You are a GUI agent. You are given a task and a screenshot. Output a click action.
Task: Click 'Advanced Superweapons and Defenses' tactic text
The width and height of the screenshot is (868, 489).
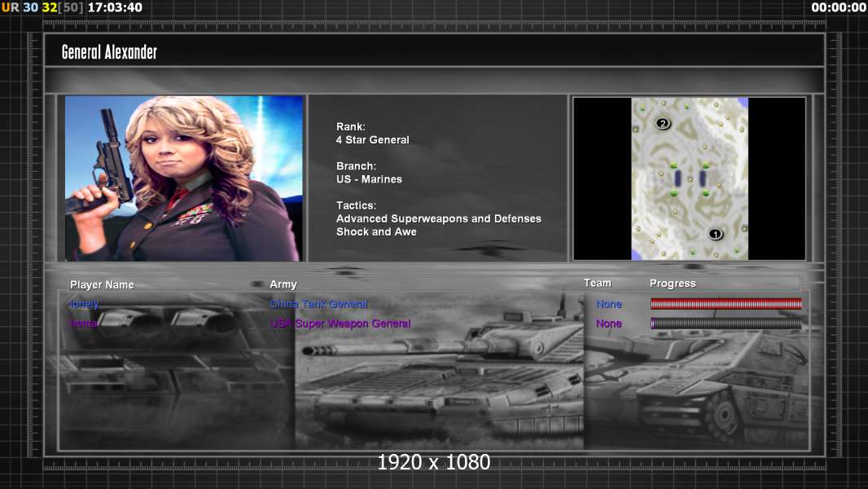click(438, 218)
